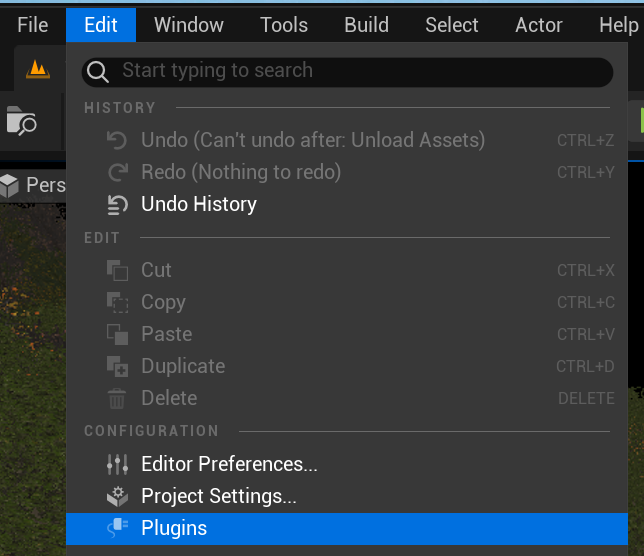
Task: Click the Editor Preferences sliders icon
Action: (117, 465)
